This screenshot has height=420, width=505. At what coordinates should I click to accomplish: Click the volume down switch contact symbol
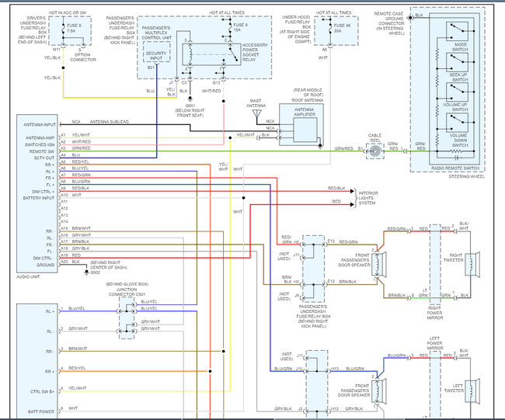tap(457, 123)
